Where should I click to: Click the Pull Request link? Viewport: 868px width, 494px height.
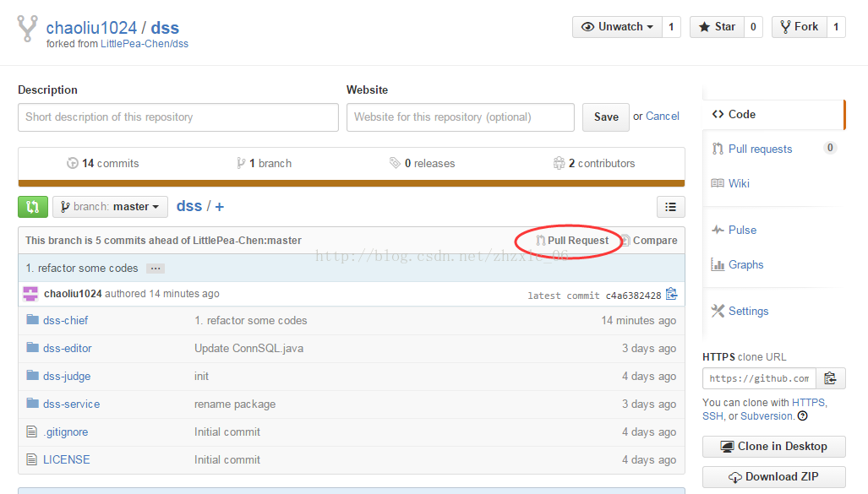(572, 241)
